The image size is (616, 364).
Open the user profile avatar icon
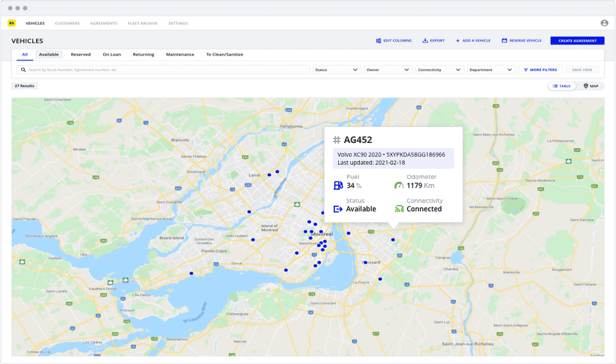[x=604, y=23]
